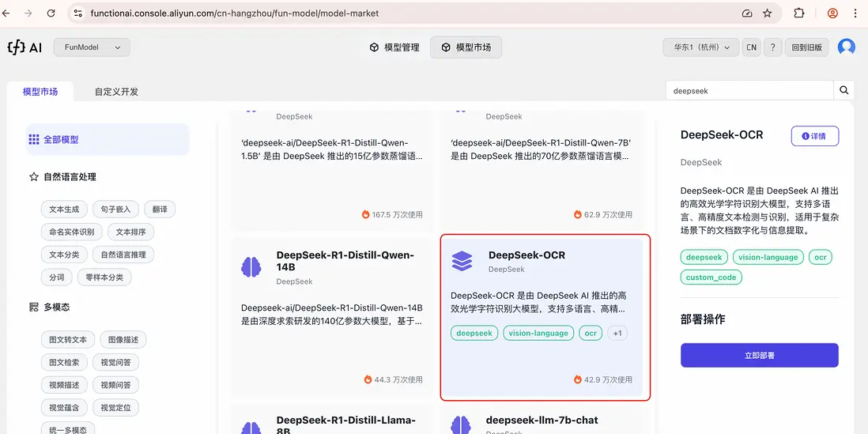Filter by 命名实体识别 tag

72,232
